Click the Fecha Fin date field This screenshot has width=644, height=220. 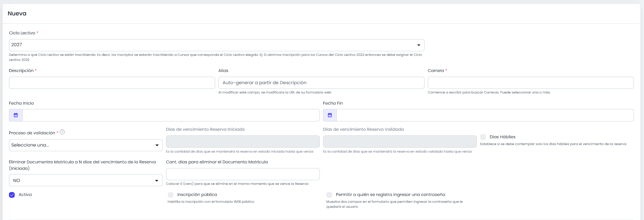pyautogui.click(x=485, y=115)
